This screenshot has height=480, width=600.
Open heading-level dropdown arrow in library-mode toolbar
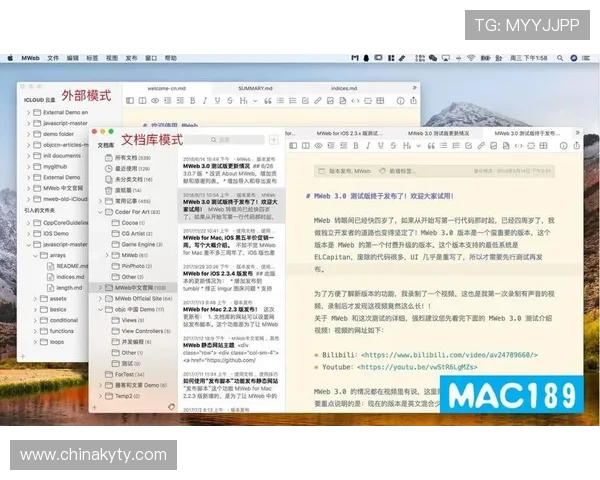(x=419, y=146)
